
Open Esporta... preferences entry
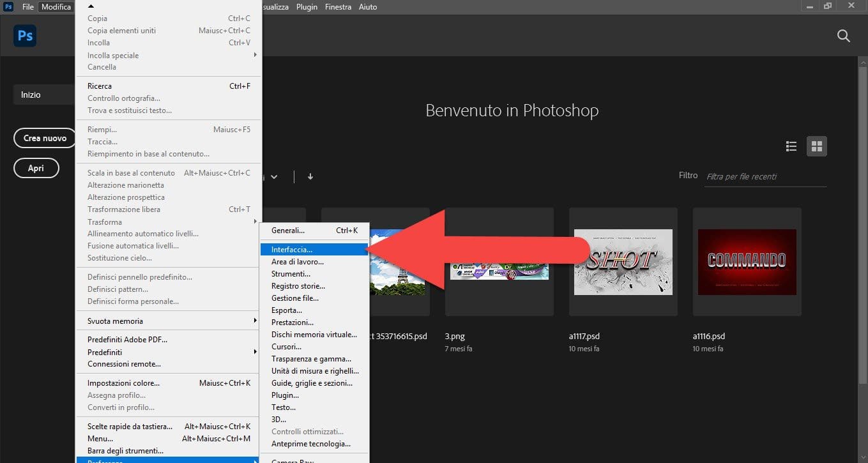pos(314,310)
